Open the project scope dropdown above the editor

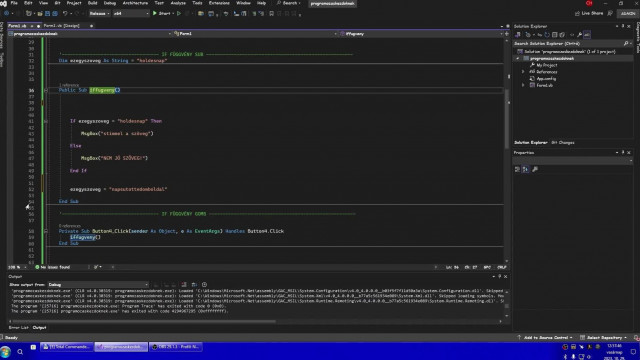90,34
